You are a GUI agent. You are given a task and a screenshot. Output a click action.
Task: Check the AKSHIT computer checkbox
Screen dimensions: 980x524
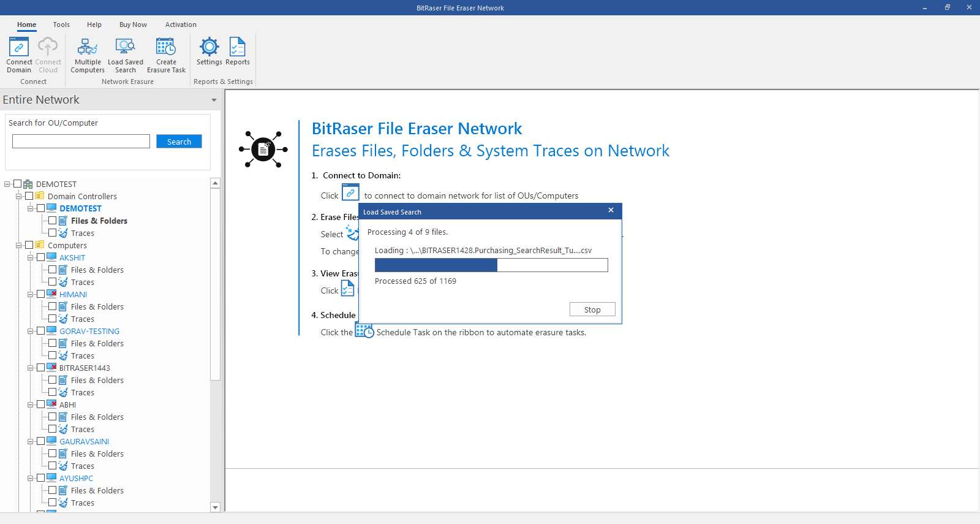click(40, 257)
